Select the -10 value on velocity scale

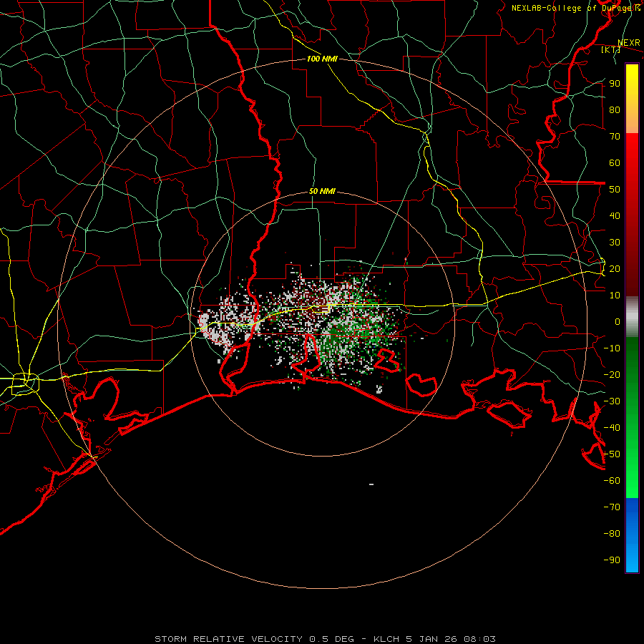click(612, 348)
